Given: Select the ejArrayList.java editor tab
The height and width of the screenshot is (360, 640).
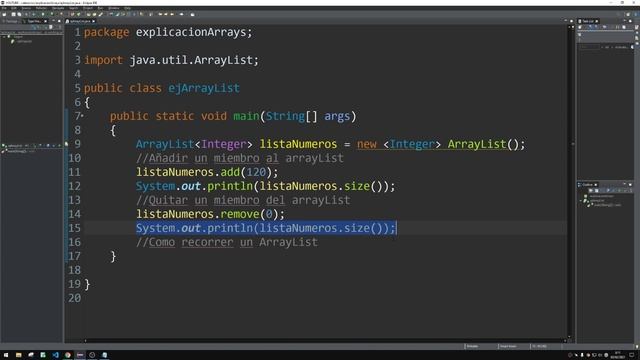Looking at the screenshot, I should pos(79,21).
